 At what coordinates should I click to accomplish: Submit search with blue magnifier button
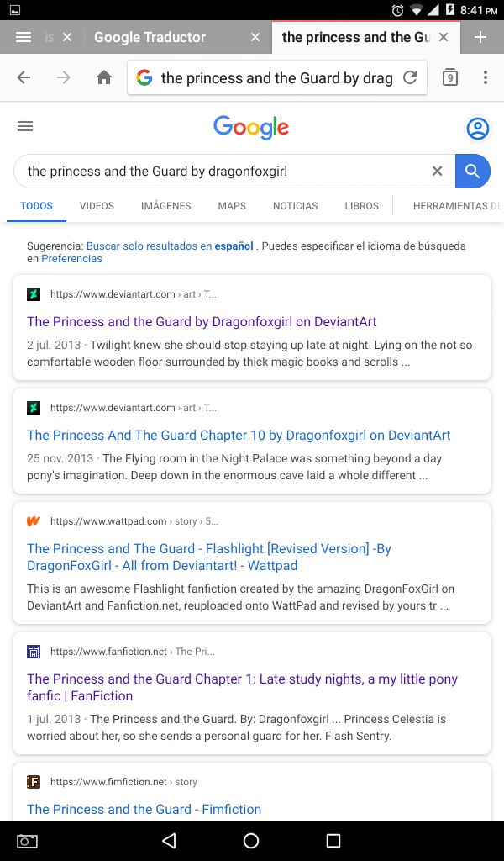point(473,172)
